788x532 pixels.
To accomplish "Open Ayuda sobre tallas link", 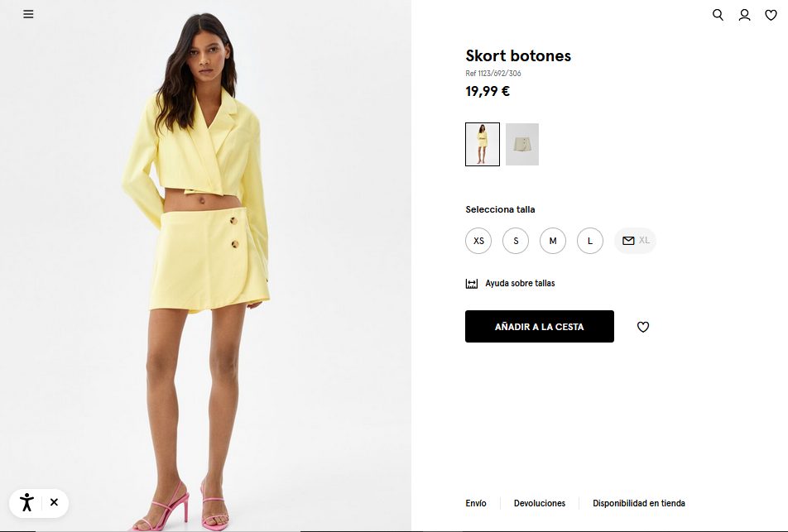I will [520, 283].
